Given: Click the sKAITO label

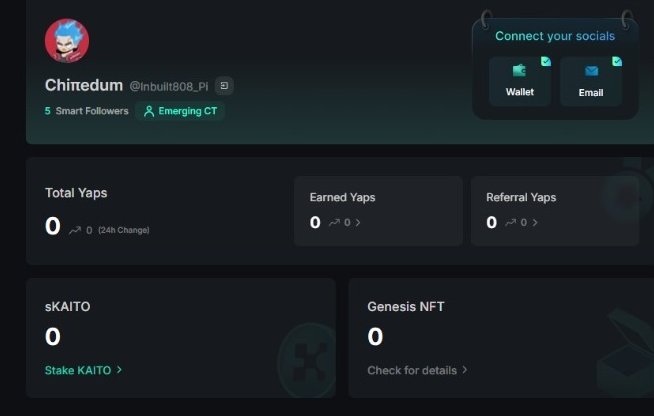Looking at the screenshot, I should click(x=68, y=307).
